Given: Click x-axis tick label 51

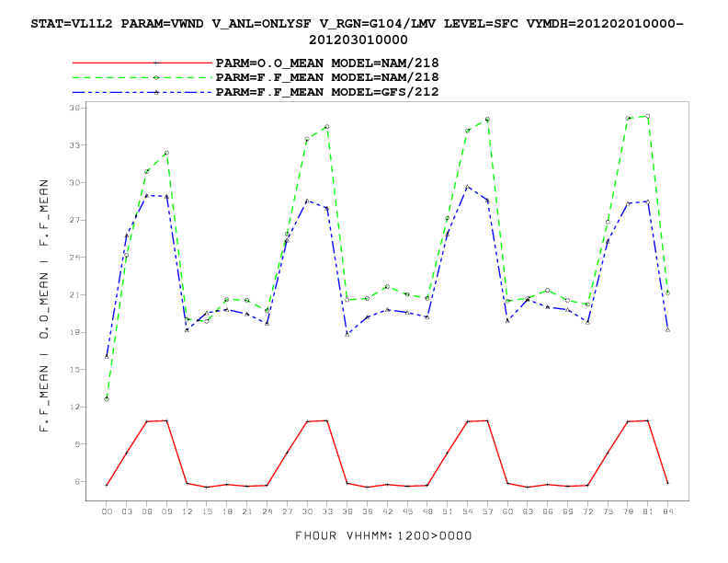Looking at the screenshot, I should (x=447, y=511).
